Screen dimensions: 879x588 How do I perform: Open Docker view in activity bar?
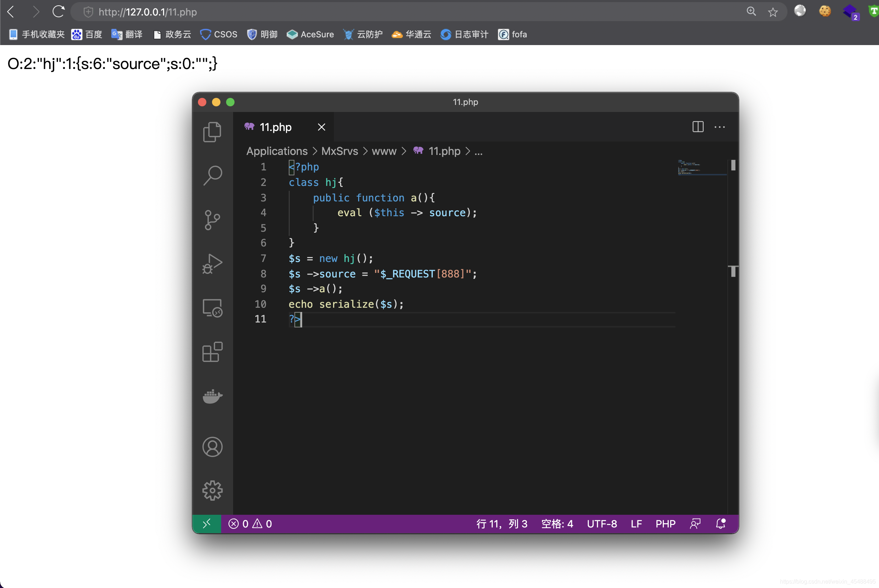pyautogui.click(x=213, y=396)
